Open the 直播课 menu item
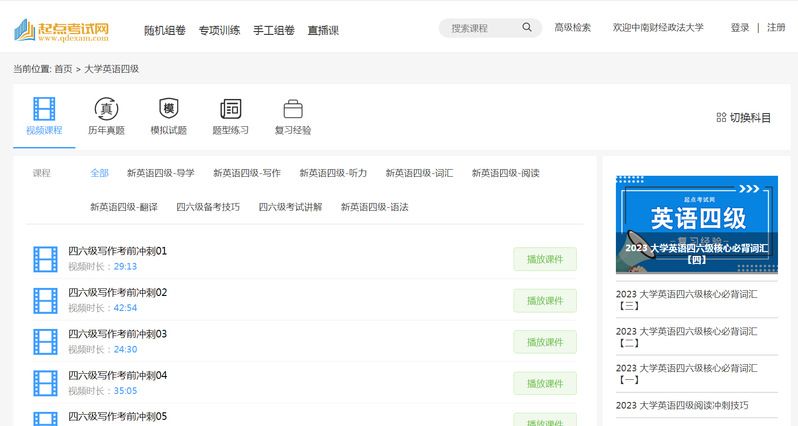Viewport: 798px width, 426px height. tap(323, 30)
